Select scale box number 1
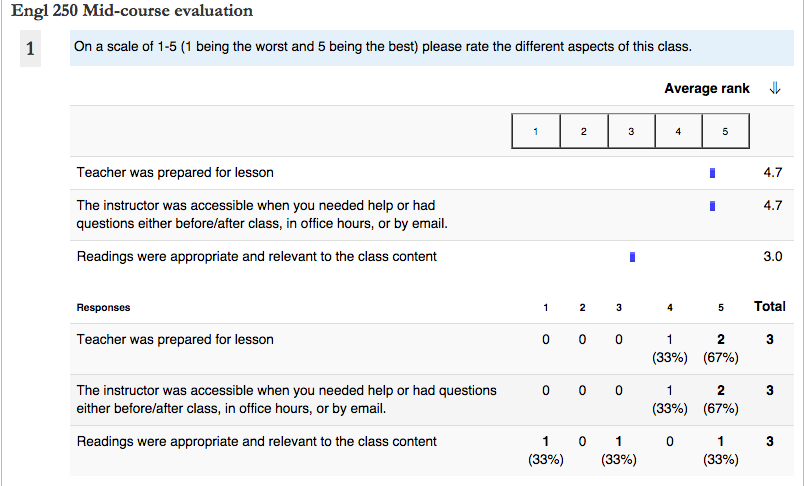 tap(536, 132)
